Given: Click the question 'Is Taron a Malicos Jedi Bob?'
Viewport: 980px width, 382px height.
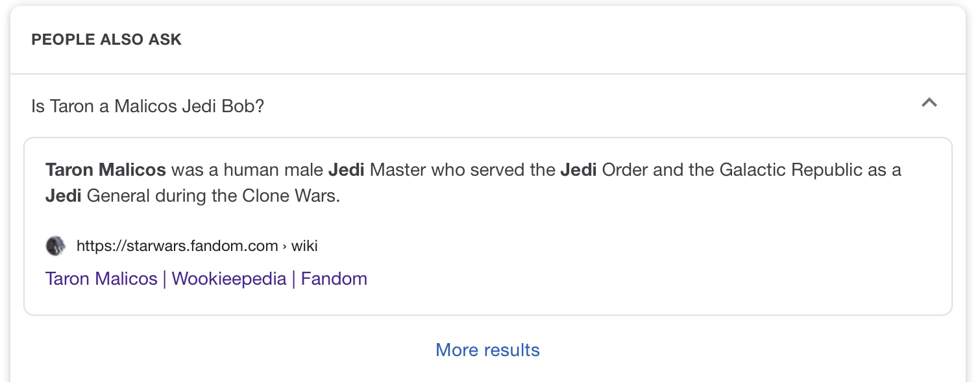Looking at the screenshot, I should click(148, 106).
